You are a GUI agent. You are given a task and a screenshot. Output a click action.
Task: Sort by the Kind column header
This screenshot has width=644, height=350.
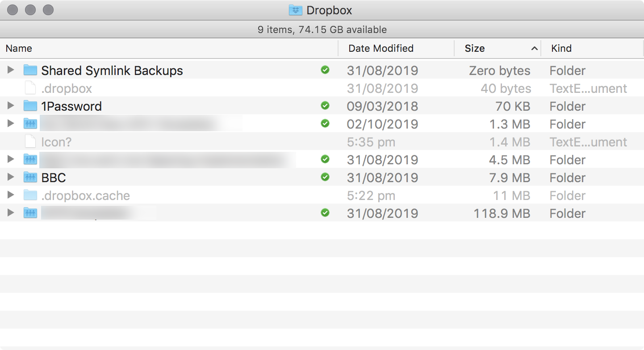pos(593,48)
